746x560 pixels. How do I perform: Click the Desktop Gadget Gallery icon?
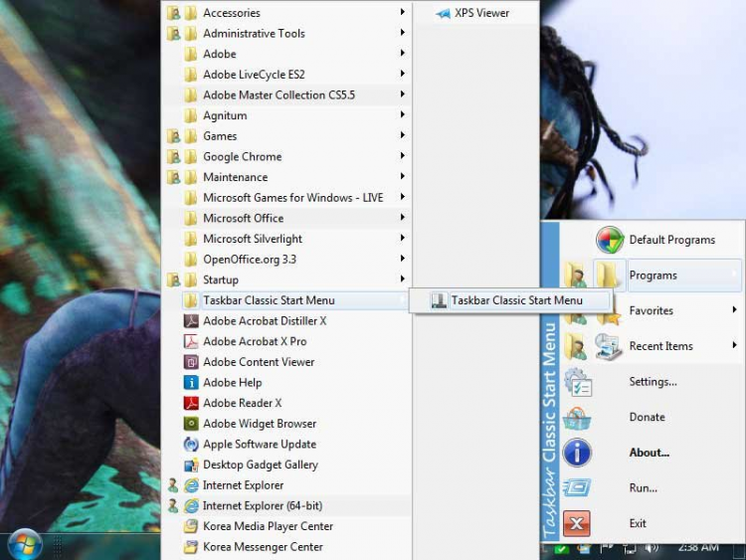click(191, 465)
